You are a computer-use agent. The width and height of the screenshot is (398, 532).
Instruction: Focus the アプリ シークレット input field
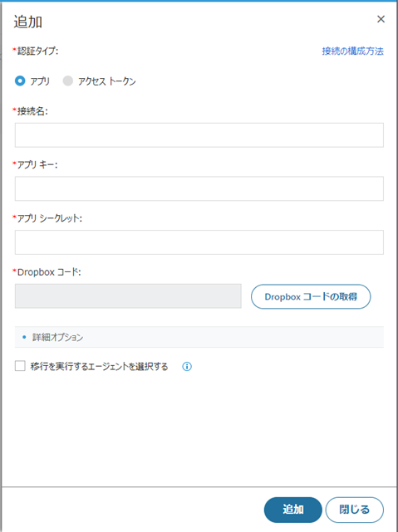[x=199, y=242]
